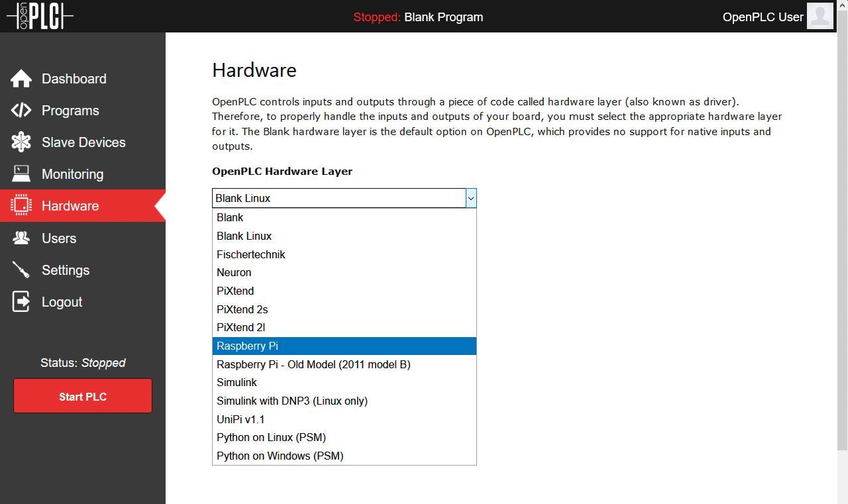848x504 pixels.
Task: Click the Status: Stopped text
Action: [83, 363]
